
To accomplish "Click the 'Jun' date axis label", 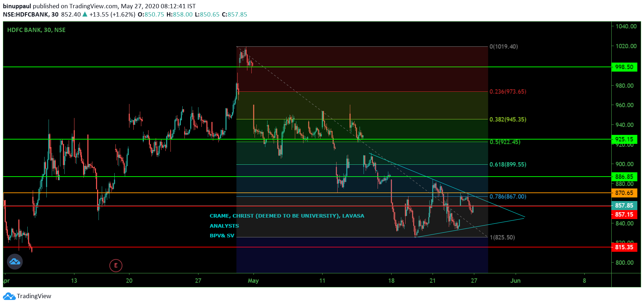I will coord(515,281).
